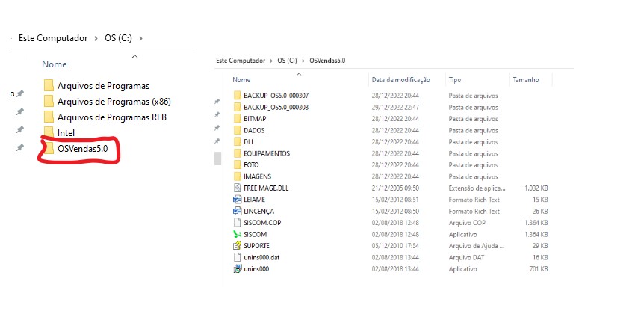
Task: Select SISCOM.COP file icon
Action: pyautogui.click(x=237, y=223)
